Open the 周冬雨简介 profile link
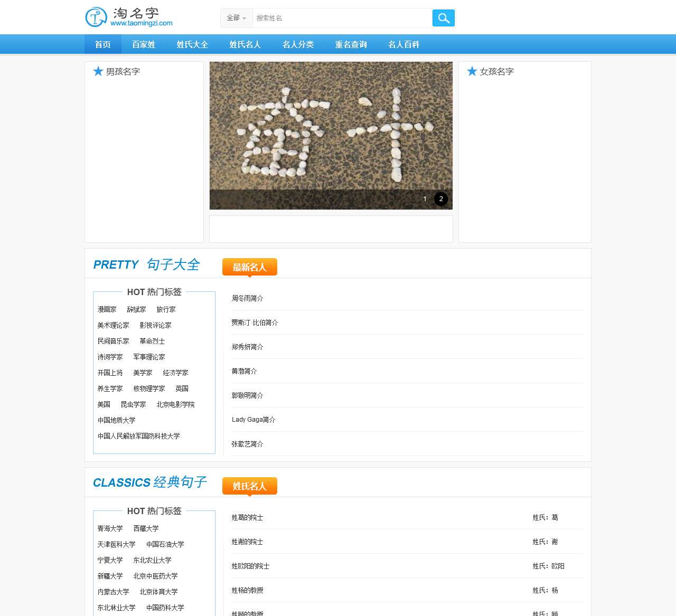 coord(248,298)
